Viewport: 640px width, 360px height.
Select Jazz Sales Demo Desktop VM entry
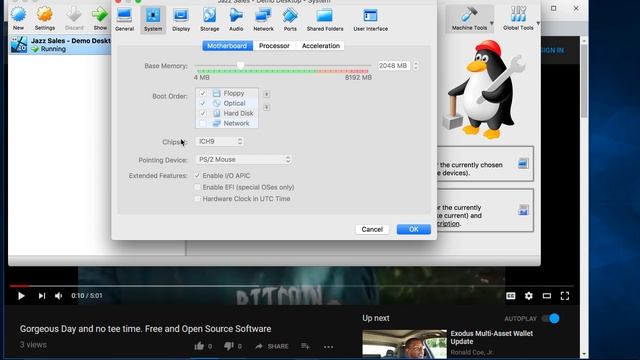60,44
